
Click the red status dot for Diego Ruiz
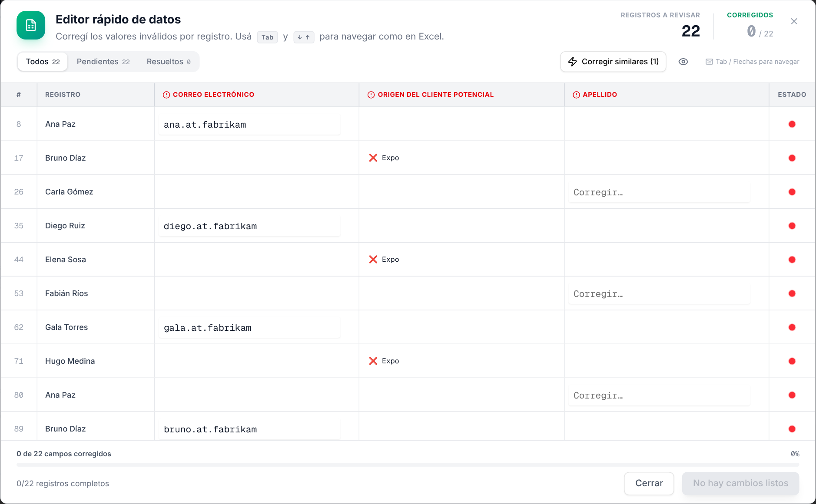[x=792, y=226]
